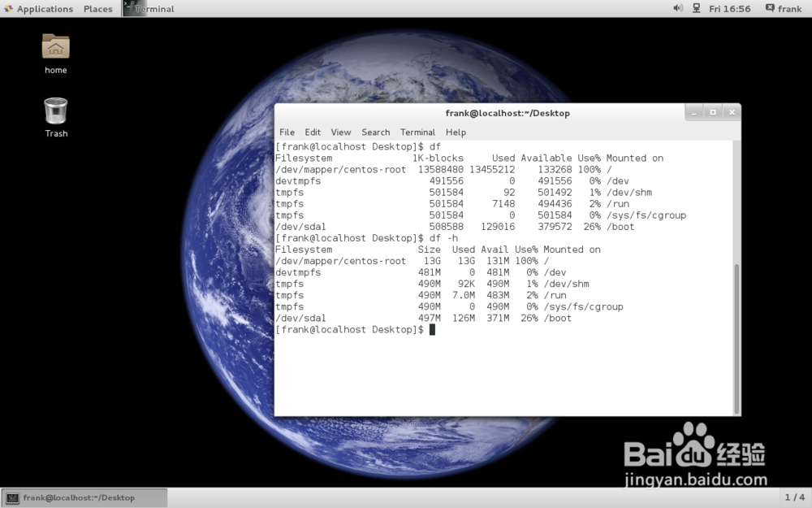Click the network connection icon in top panel
The width and height of the screenshot is (812, 508).
[697, 8]
